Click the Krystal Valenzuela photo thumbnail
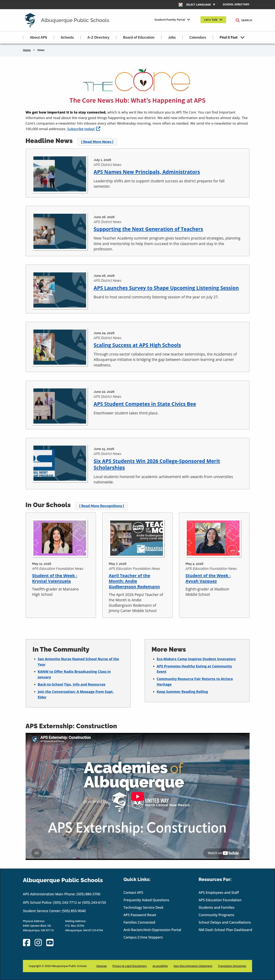The height and width of the screenshot is (980, 275). [x=60, y=538]
